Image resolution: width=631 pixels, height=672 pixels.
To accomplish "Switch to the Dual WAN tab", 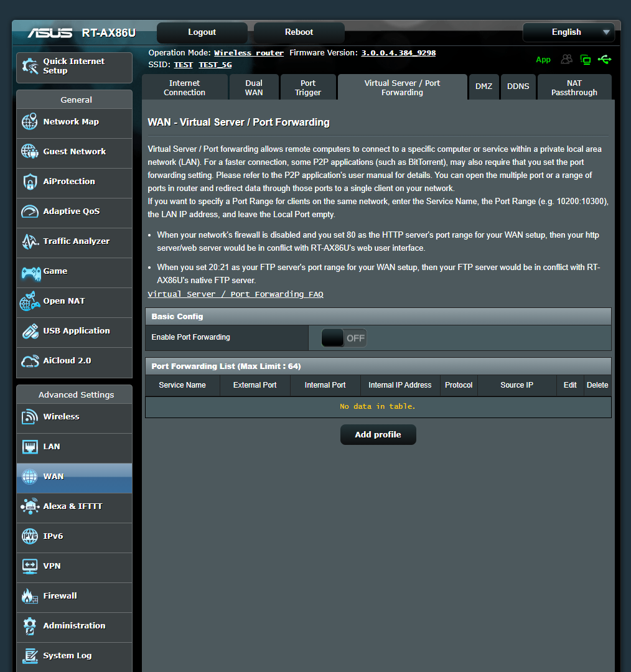I will tap(254, 88).
